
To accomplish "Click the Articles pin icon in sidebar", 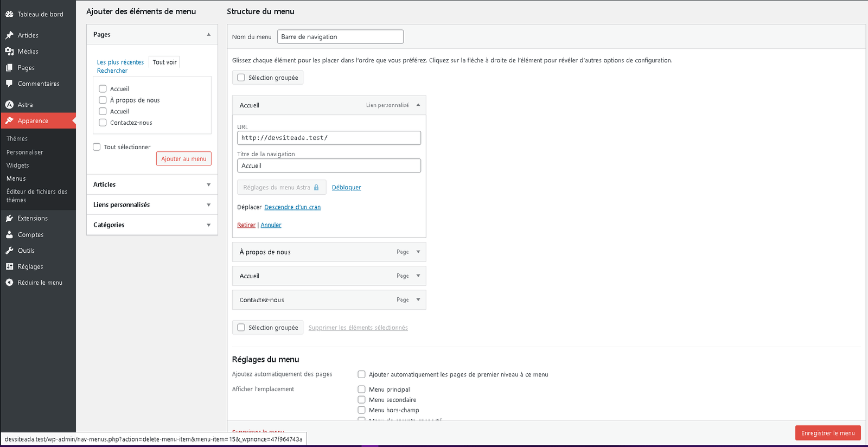I will click(9, 35).
